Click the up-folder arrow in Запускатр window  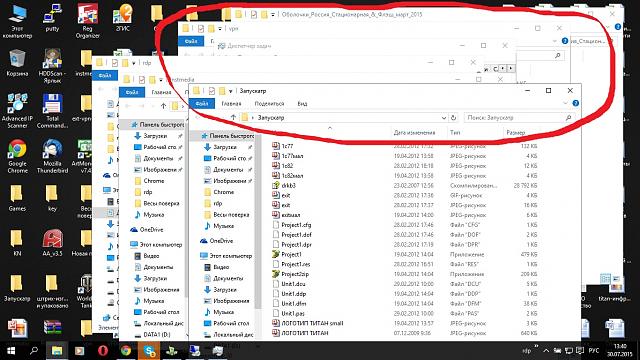click(233, 118)
